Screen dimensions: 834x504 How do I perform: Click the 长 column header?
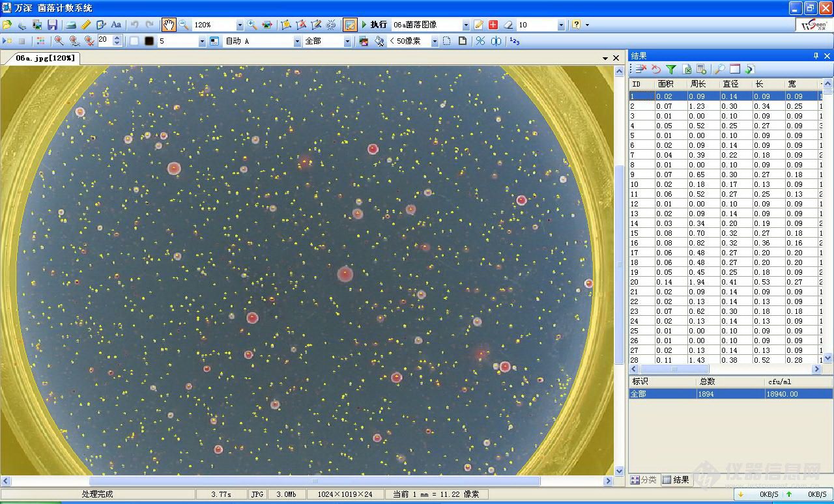coord(769,84)
